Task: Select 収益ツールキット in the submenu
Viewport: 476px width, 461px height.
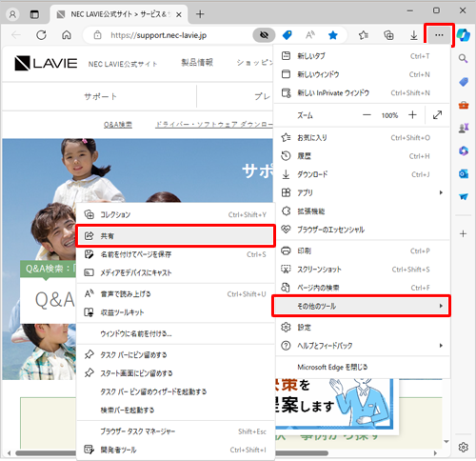Action: point(175,312)
